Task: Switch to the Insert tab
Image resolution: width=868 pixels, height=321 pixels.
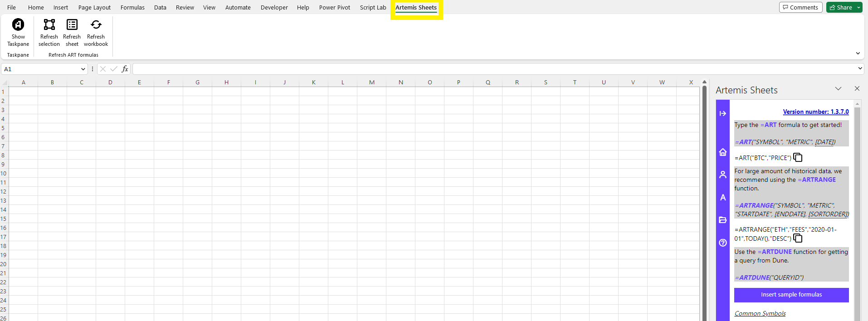Action: 61,7
